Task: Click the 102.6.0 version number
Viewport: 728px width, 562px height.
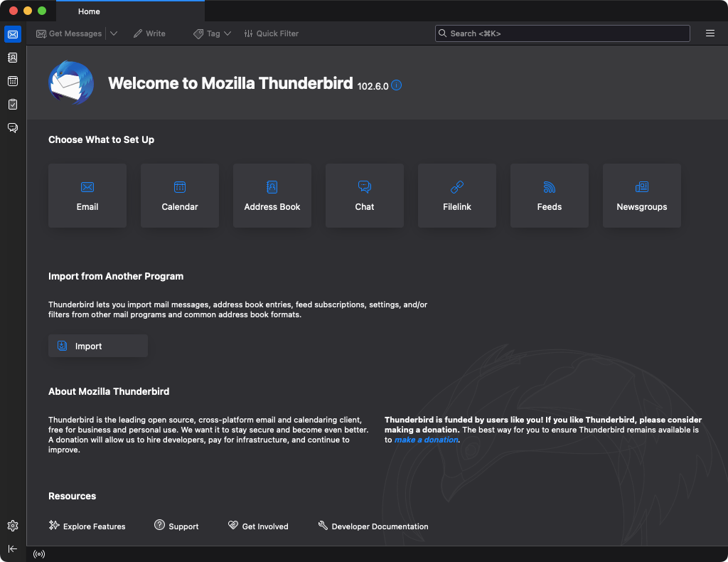Action: pos(373,86)
